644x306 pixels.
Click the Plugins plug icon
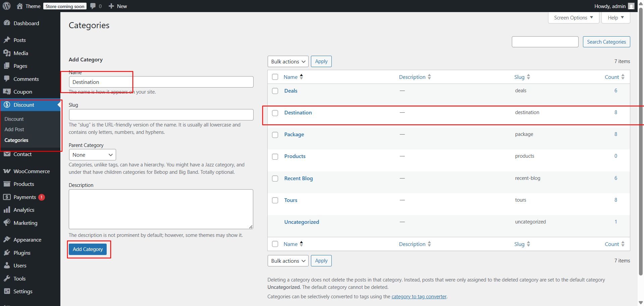pos(7,253)
